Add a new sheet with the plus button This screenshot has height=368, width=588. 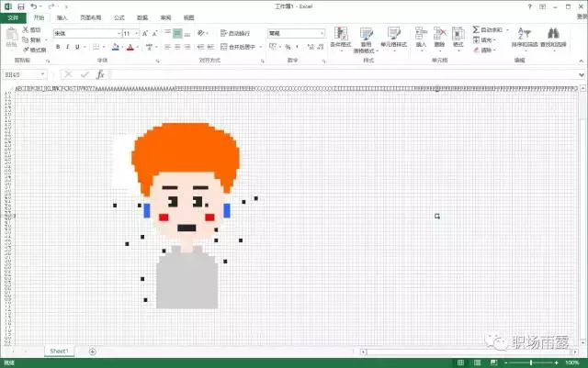93,351
